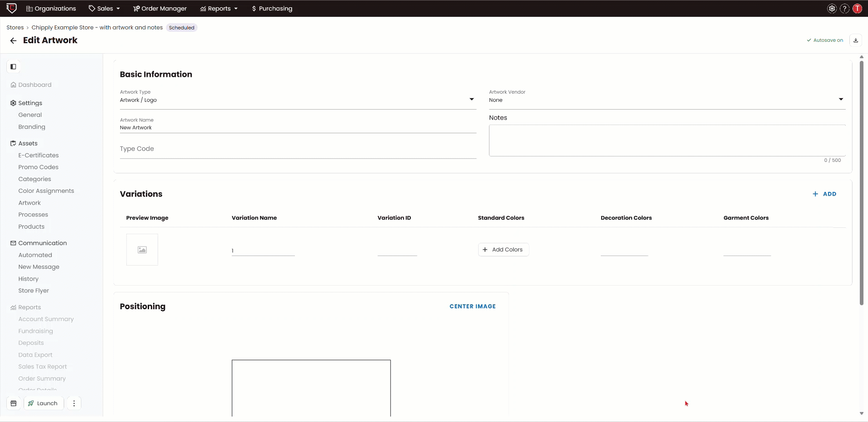Open the Reports menu in top bar
Image resolution: width=868 pixels, height=422 pixels.
[219, 9]
